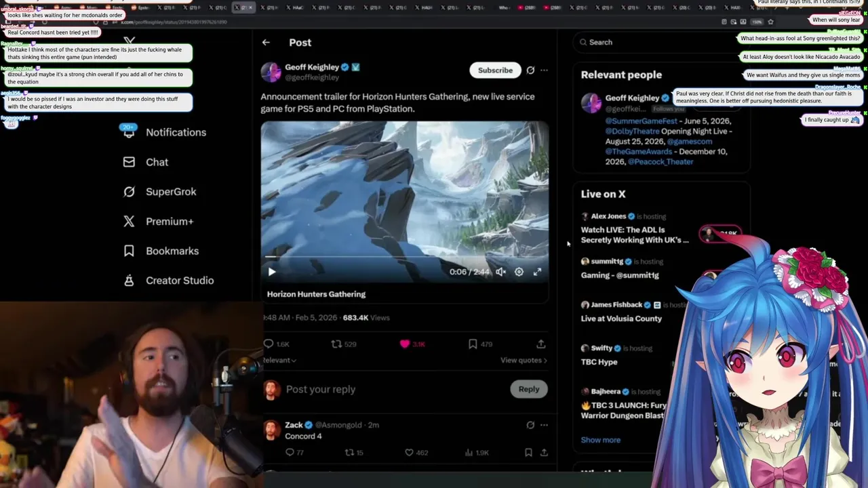Open the Bookmarks icon in sidebar
The height and width of the screenshot is (488, 868).
[129, 251]
